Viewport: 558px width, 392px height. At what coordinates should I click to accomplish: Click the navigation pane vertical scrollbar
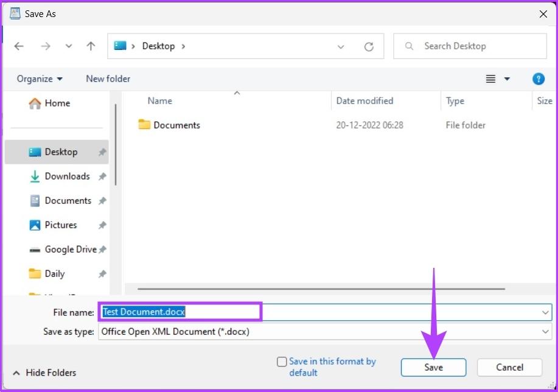[116, 144]
